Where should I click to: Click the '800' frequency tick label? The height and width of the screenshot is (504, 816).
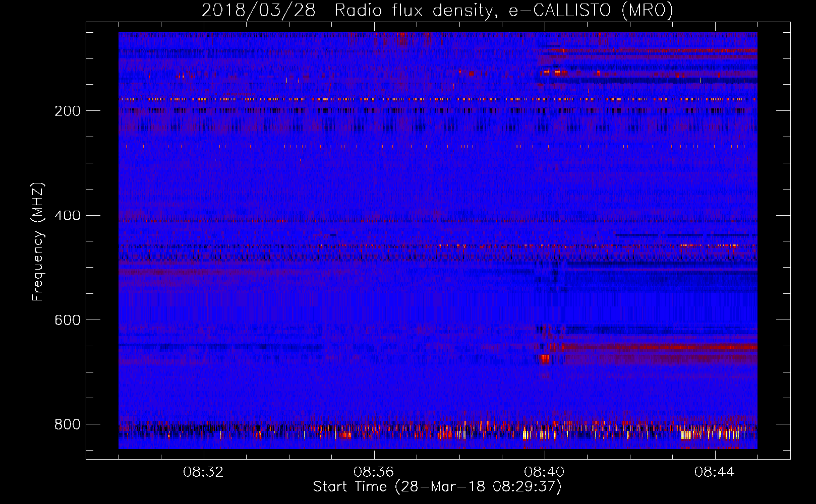coord(68,424)
